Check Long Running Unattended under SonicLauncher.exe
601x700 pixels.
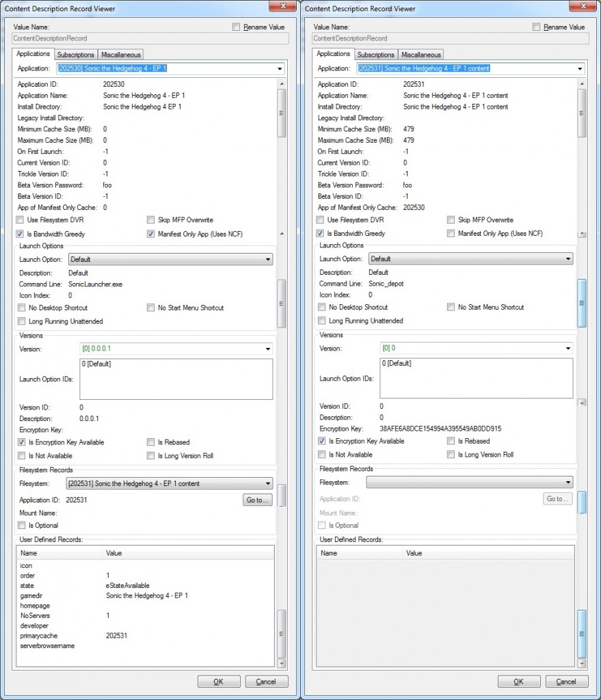coord(23,321)
